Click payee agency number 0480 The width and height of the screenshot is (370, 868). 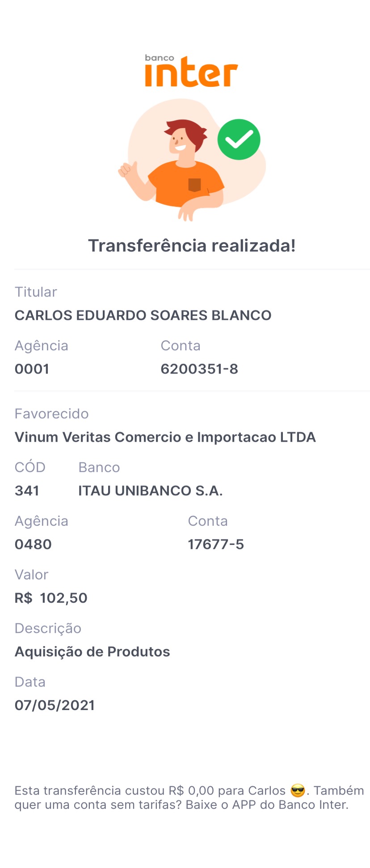click(x=33, y=545)
